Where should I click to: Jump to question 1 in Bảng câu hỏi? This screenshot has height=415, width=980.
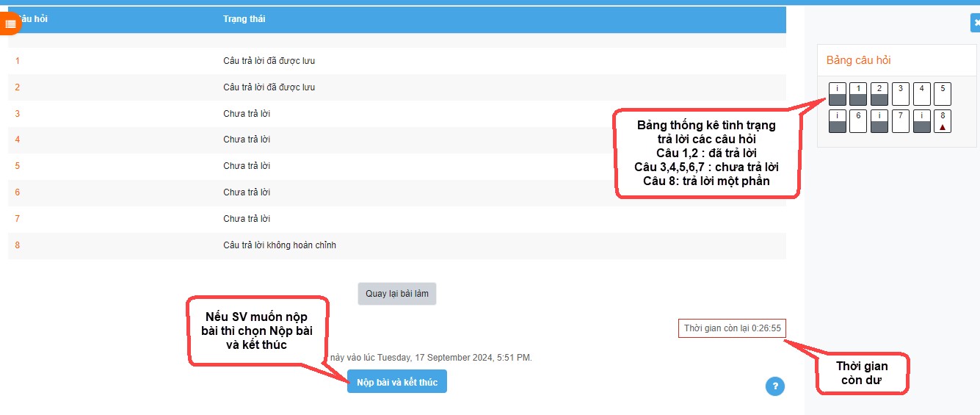(858, 94)
